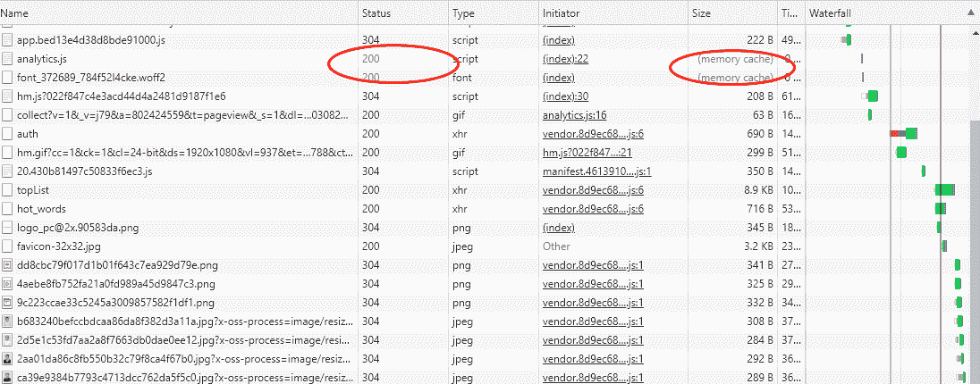Click the "690 B" size of the auth row

pos(760,134)
